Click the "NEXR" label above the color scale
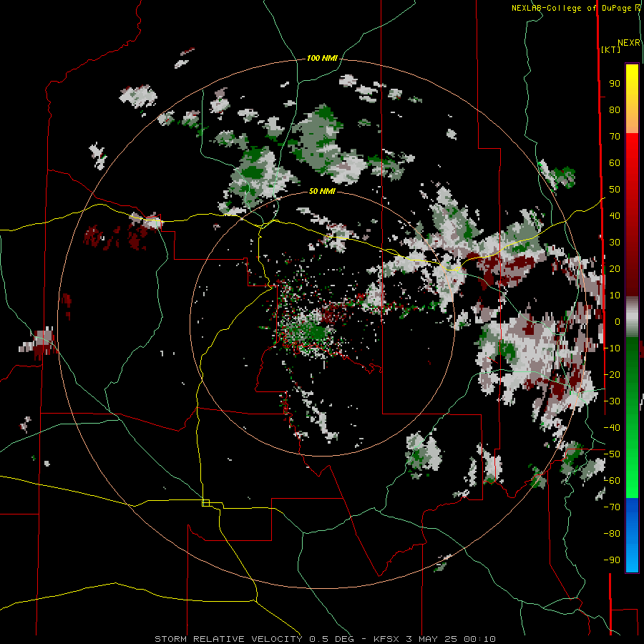Image resolution: width=644 pixels, height=644 pixels. coord(629,43)
